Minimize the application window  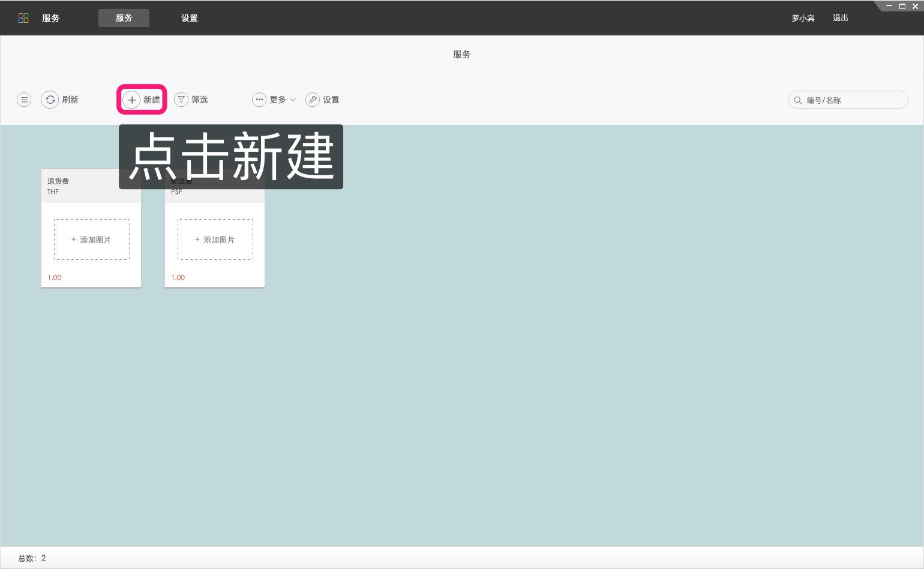click(889, 6)
